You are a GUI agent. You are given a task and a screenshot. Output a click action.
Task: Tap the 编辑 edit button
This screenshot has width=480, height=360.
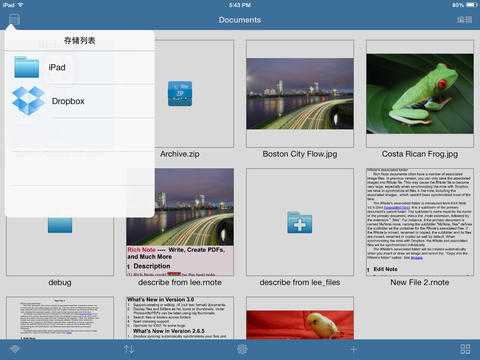coord(464,20)
